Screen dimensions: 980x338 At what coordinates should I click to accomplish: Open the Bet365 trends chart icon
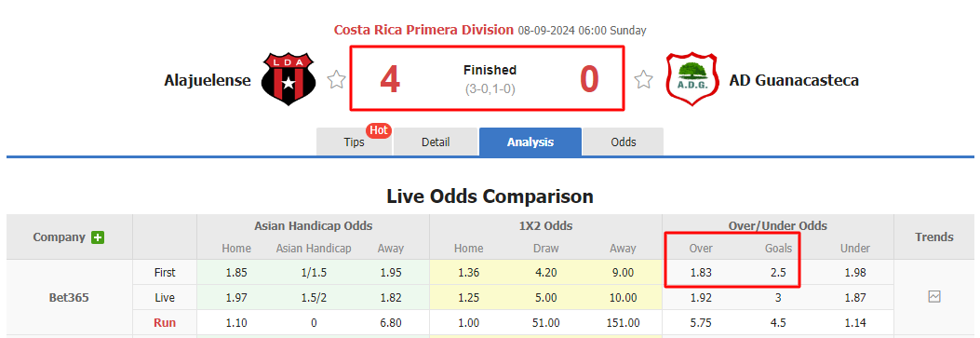(933, 297)
